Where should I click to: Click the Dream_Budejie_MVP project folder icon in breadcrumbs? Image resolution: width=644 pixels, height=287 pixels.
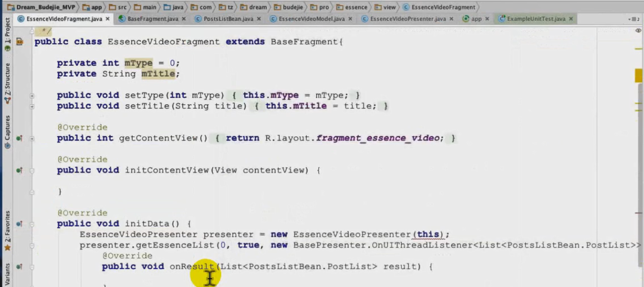click(x=11, y=7)
